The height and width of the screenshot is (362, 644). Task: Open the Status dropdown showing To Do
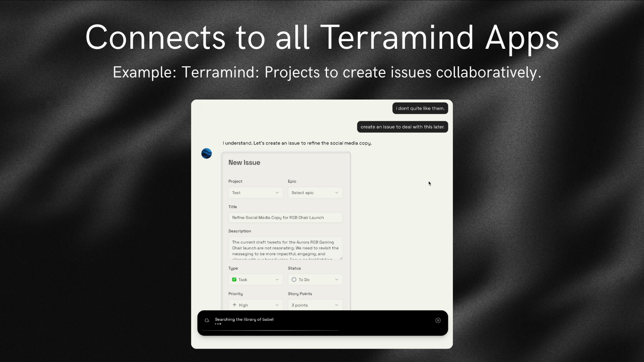[315, 280]
